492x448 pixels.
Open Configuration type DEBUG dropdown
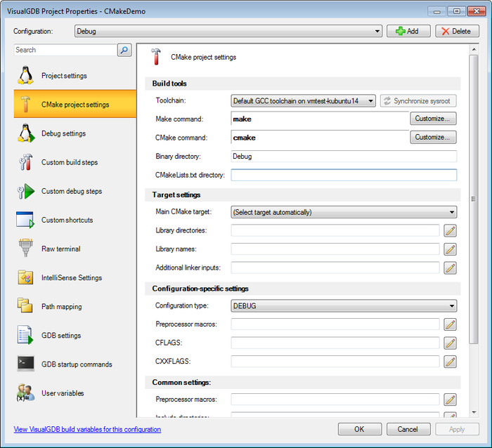pos(344,305)
